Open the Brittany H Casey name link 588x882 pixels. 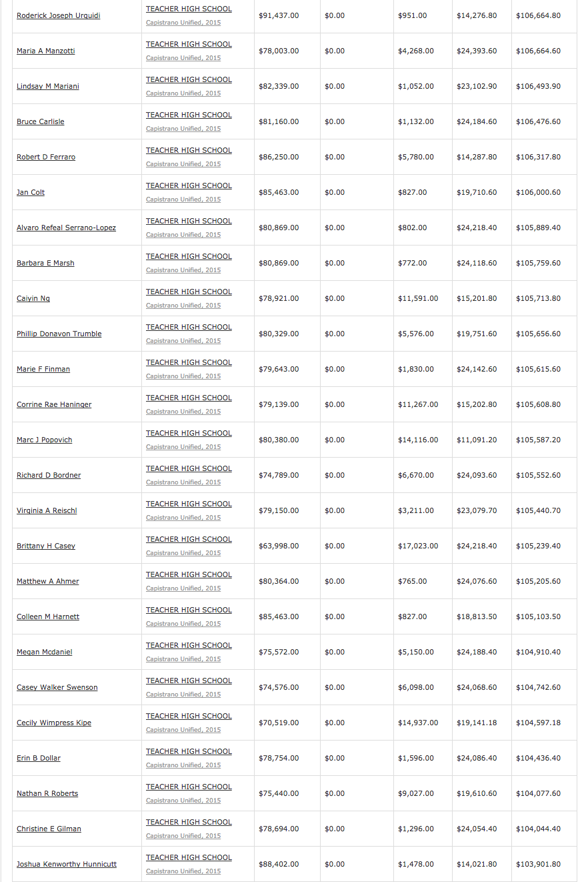[x=46, y=546]
